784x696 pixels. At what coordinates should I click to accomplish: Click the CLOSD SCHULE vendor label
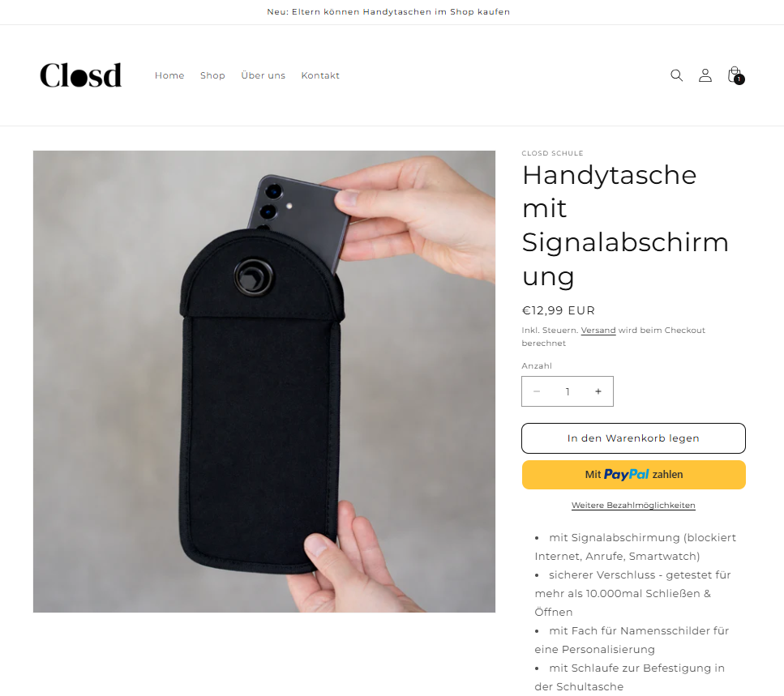coord(552,153)
